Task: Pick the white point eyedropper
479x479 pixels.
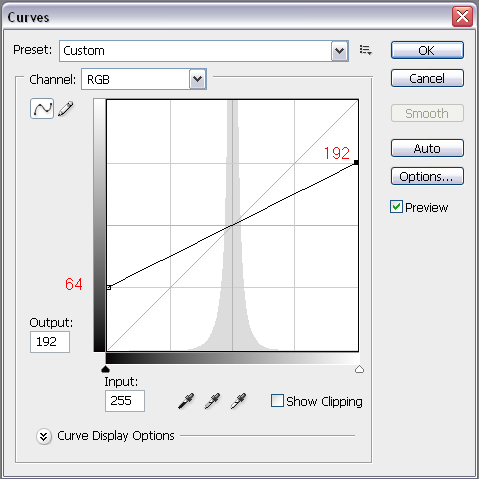Action: (238, 401)
